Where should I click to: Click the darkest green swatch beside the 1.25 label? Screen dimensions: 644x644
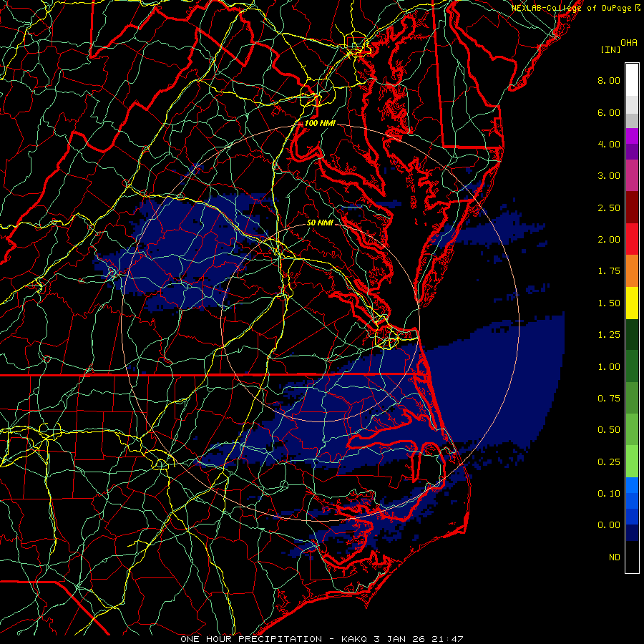[x=632, y=334]
